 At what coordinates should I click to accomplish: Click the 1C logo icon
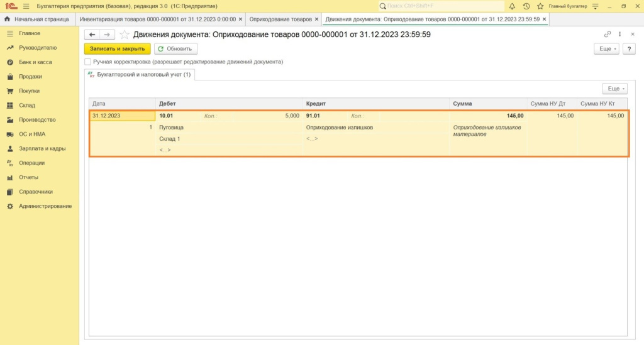pyautogui.click(x=11, y=6)
